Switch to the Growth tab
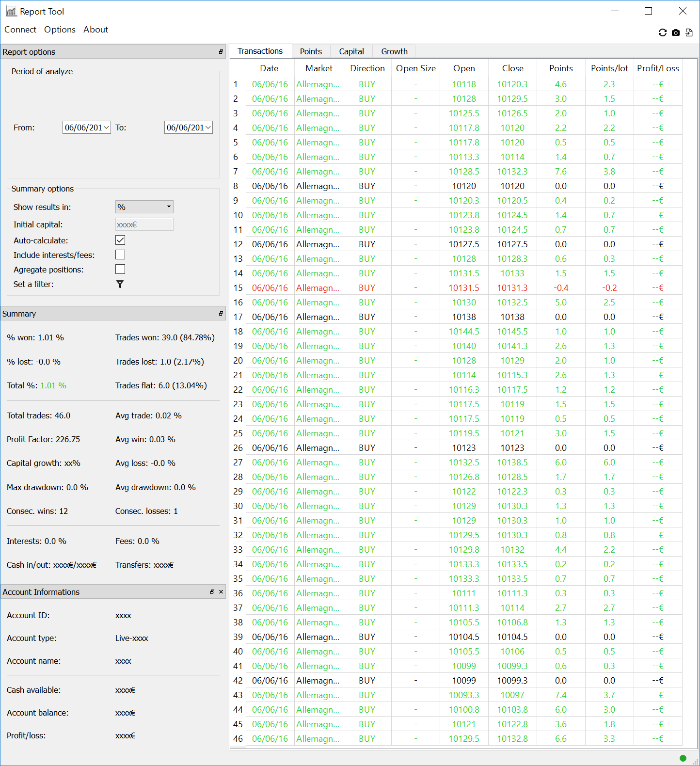 click(394, 51)
